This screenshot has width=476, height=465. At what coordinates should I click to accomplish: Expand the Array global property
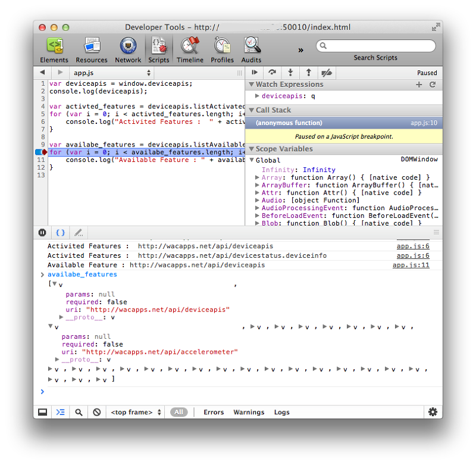tap(257, 177)
